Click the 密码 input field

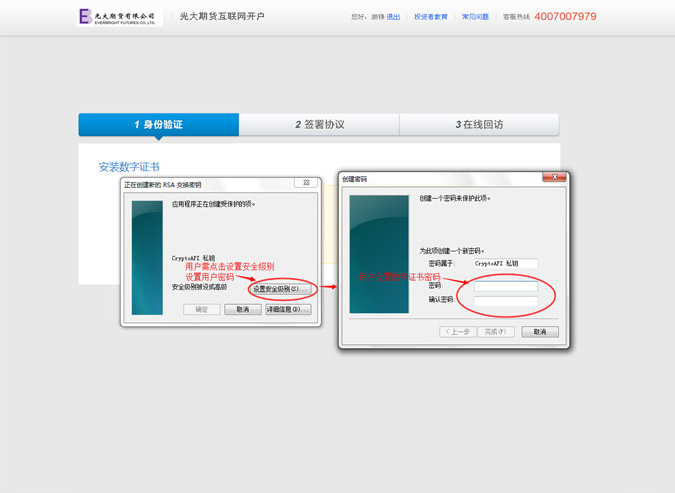[x=506, y=286]
